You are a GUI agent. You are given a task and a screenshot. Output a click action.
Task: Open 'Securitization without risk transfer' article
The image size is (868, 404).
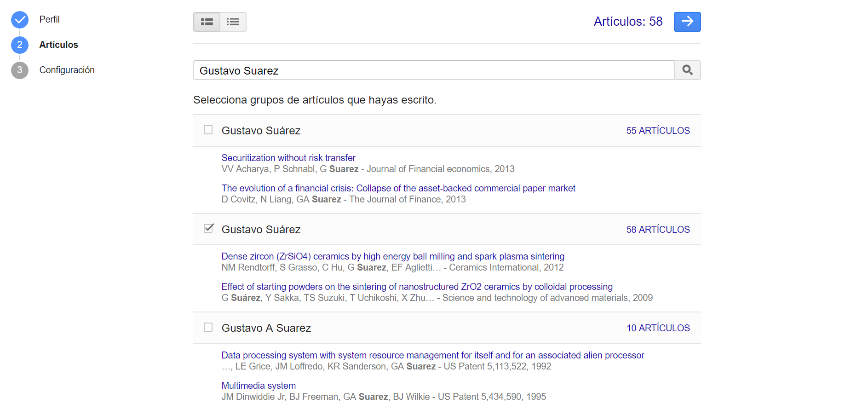tap(288, 158)
